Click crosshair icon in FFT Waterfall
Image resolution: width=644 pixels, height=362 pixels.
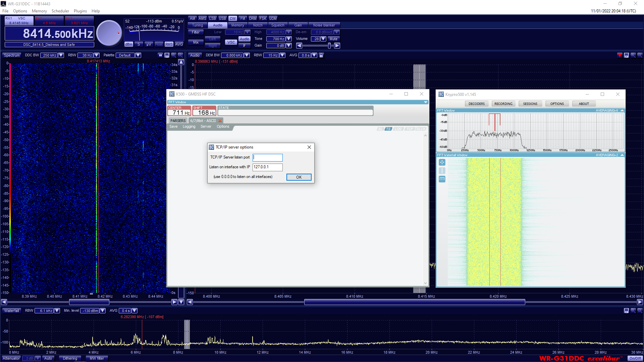[442, 163]
